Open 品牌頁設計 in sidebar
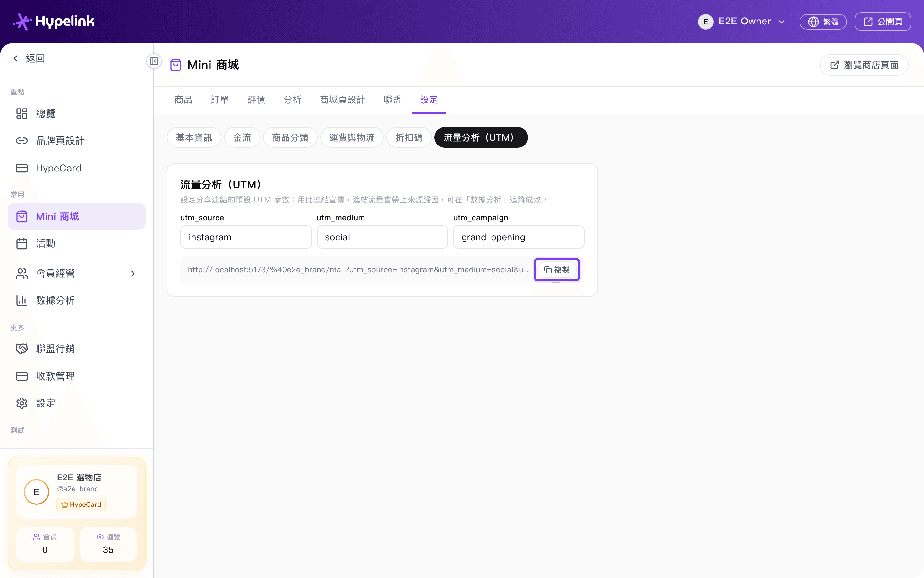The width and height of the screenshot is (924, 578). [76, 141]
